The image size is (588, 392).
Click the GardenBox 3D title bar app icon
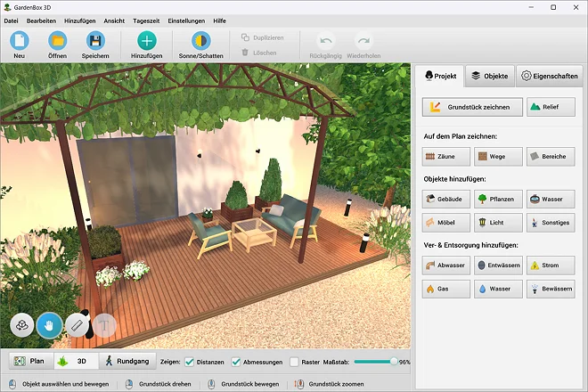click(x=7, y=7)
